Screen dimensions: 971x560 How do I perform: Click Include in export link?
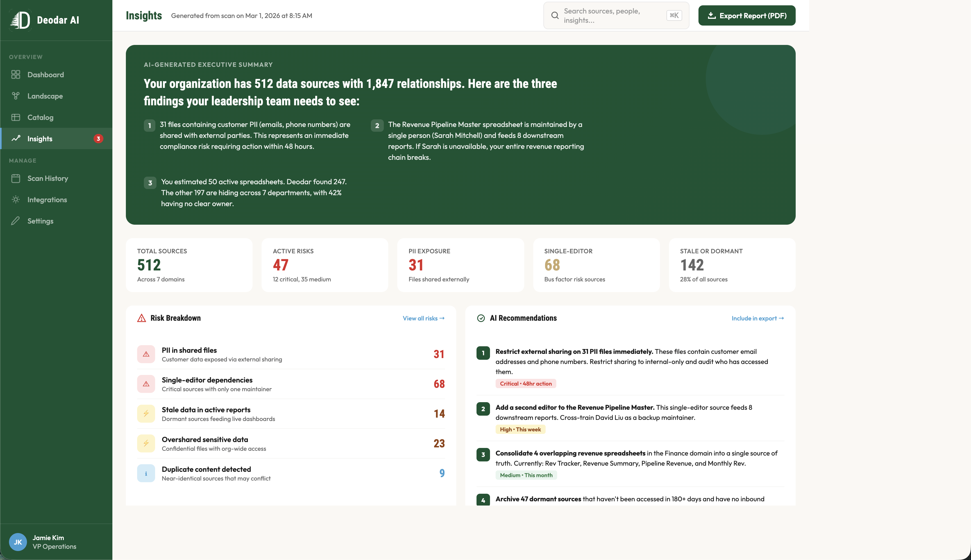(x=757, y=318)
